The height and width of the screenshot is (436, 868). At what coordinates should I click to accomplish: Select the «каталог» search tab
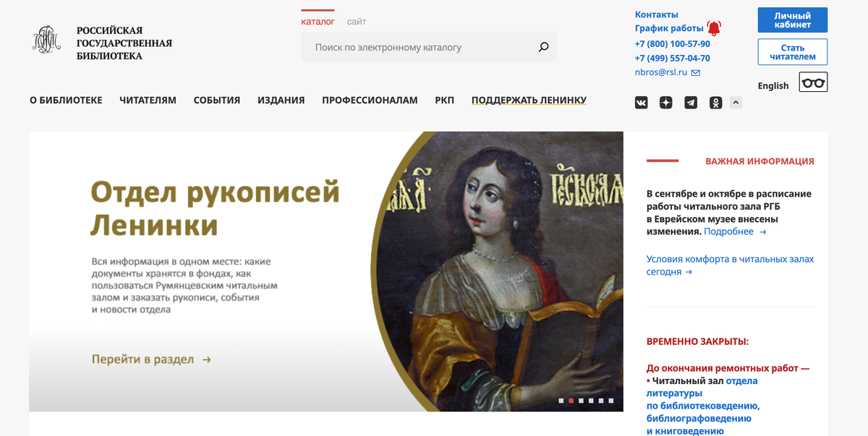(318, 22)
